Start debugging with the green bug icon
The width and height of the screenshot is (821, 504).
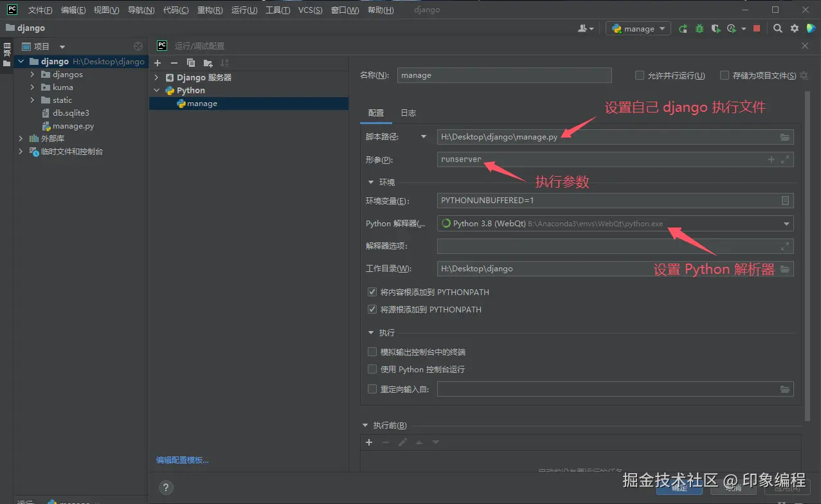click(x=699, y=29)
